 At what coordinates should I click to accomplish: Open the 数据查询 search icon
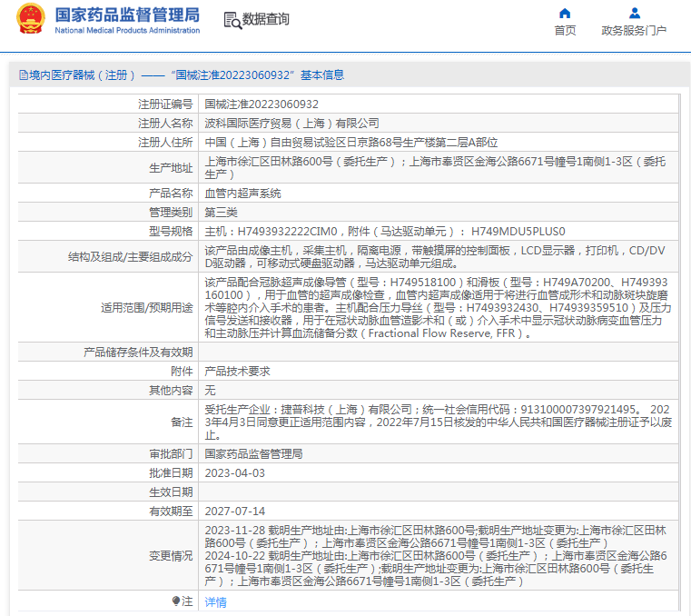tap(232, 20)
